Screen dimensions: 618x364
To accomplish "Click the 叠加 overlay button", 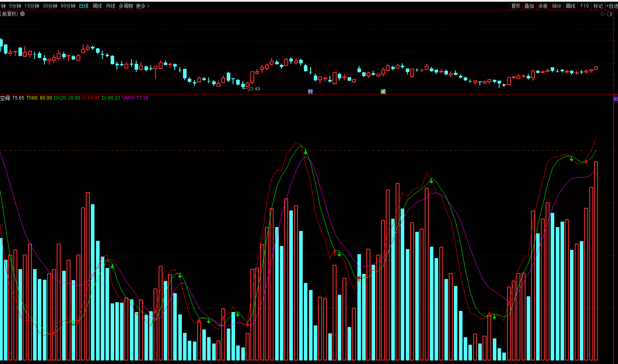I will click(x=529, y=6).
